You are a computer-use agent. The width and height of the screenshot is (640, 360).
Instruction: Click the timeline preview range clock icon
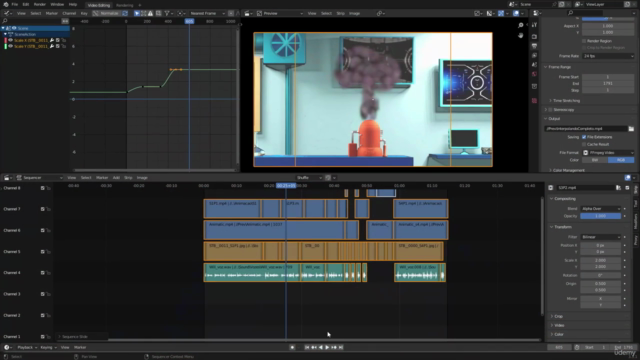[x=577, y=347]
